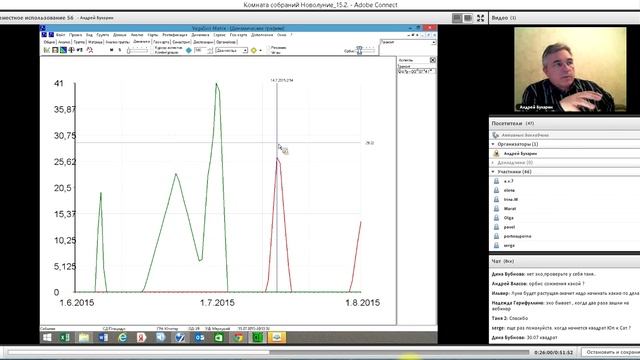Click the yellow sun icon in the toolbar
This screenshot has width=640, height=360.
pyautogui.click(x=254, y=50)
